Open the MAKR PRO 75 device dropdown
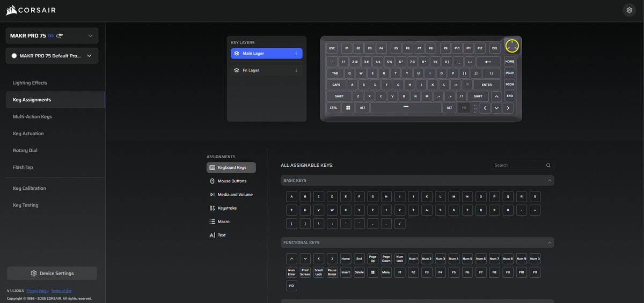Image resolution: width=644 pixels, height=303 pixels. 52,36
